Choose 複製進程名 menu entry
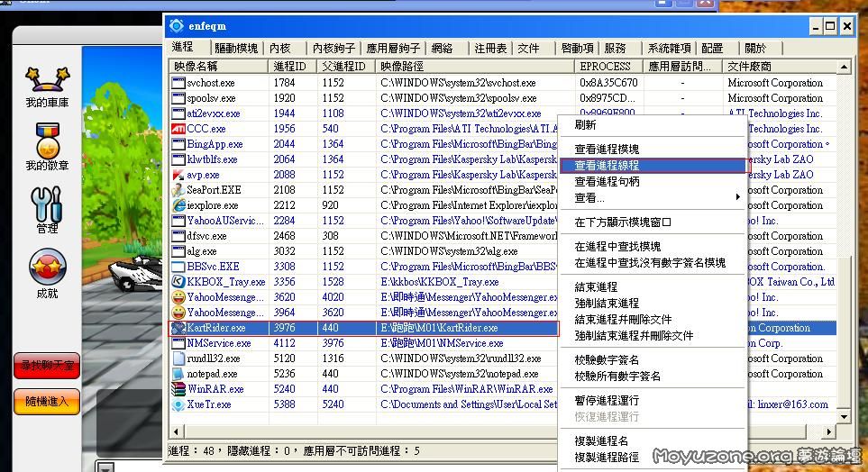Screen dimensions: 868x472 pyautogui.click(x=653, y=441)
